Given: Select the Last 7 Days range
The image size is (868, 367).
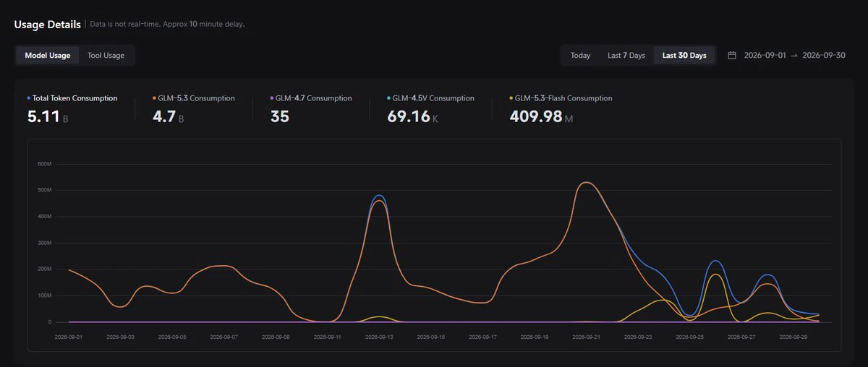Looking at the screenshot, I should tap(626, 56).
